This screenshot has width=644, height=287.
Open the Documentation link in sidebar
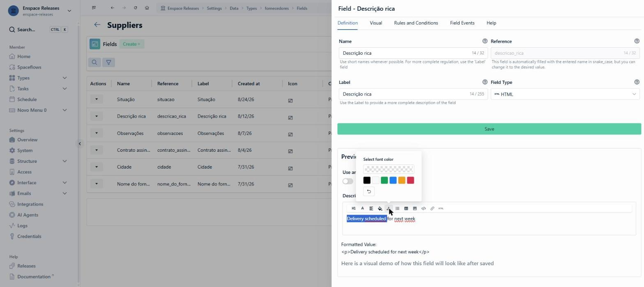pyautogui.click(x=34, y=277)
